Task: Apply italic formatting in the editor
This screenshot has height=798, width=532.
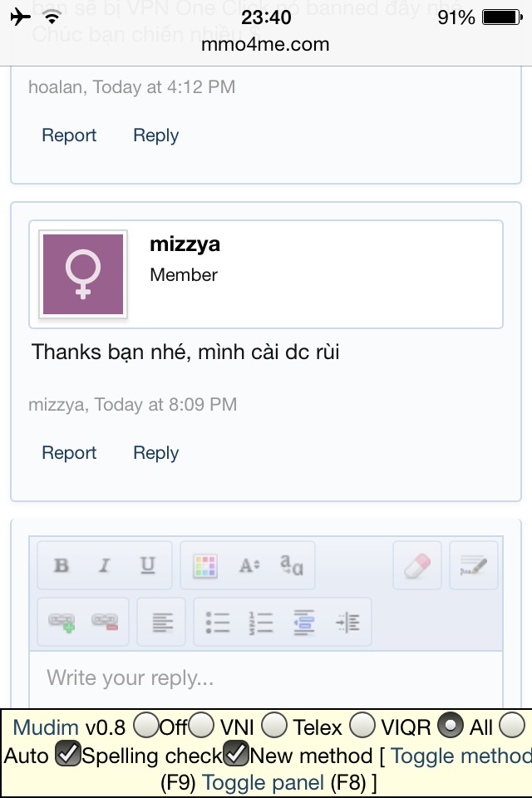Action: pyautogui.click(x=105, y=566)
